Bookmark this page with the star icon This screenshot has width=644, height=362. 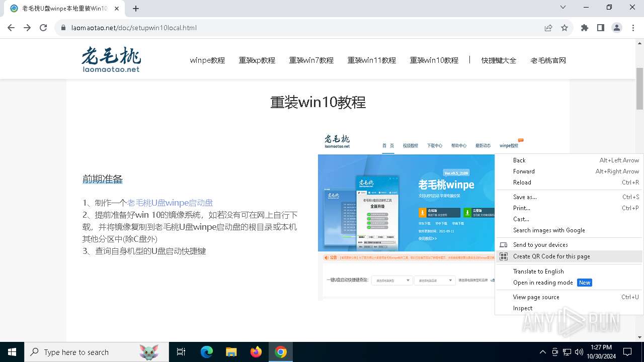pos(565,28)
